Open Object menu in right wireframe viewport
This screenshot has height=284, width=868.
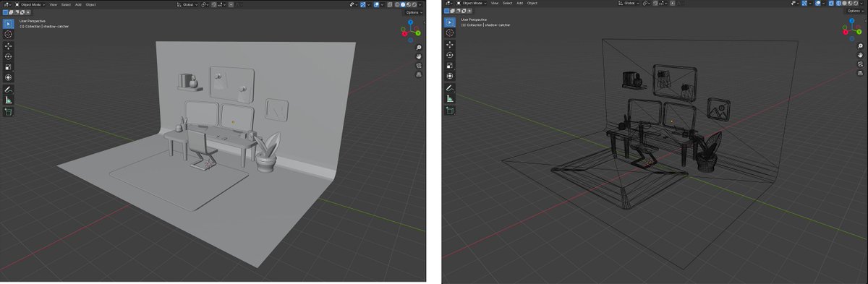click(x=532, y=4)
